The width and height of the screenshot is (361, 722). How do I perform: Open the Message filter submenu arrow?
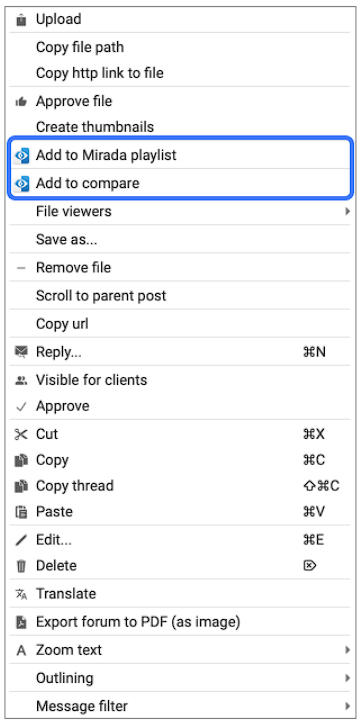point(347,706)
